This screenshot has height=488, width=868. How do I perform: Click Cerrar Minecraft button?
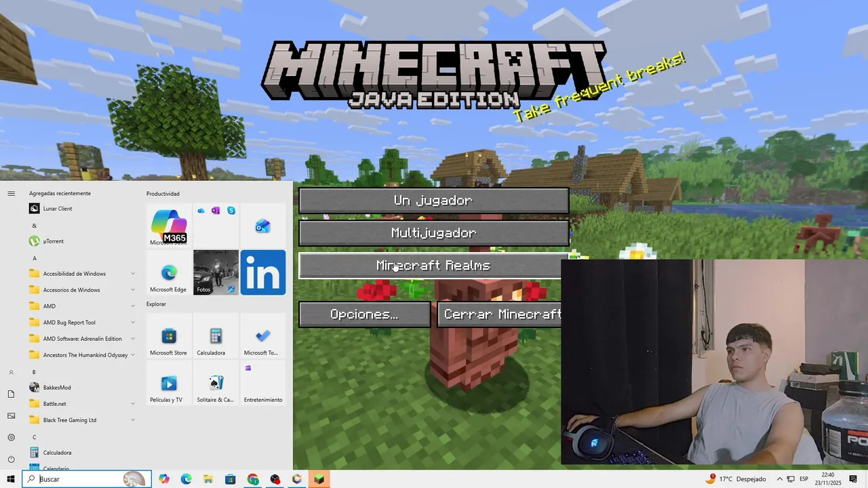[500, 314]
